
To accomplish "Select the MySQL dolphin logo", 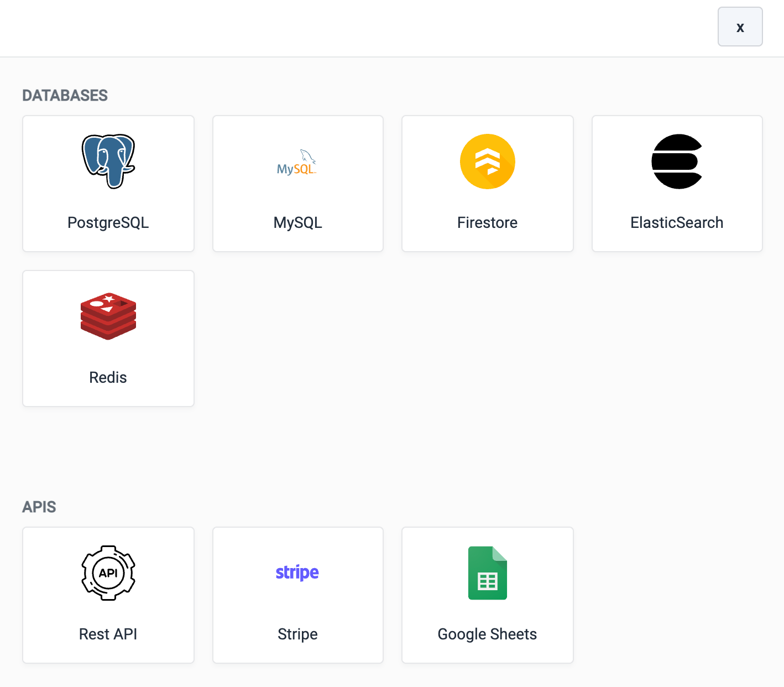I will (297, 163).
